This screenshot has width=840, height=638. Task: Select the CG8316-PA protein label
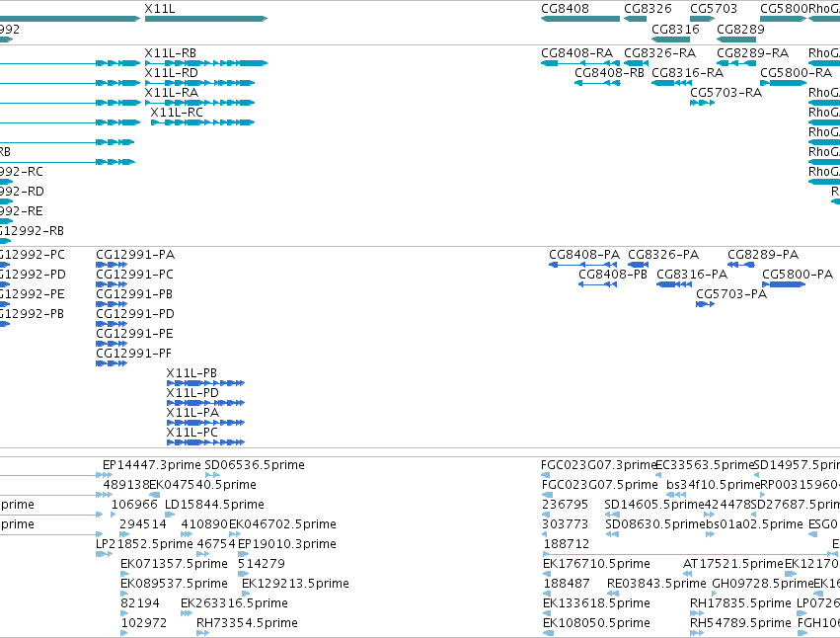tap(692, 275)
